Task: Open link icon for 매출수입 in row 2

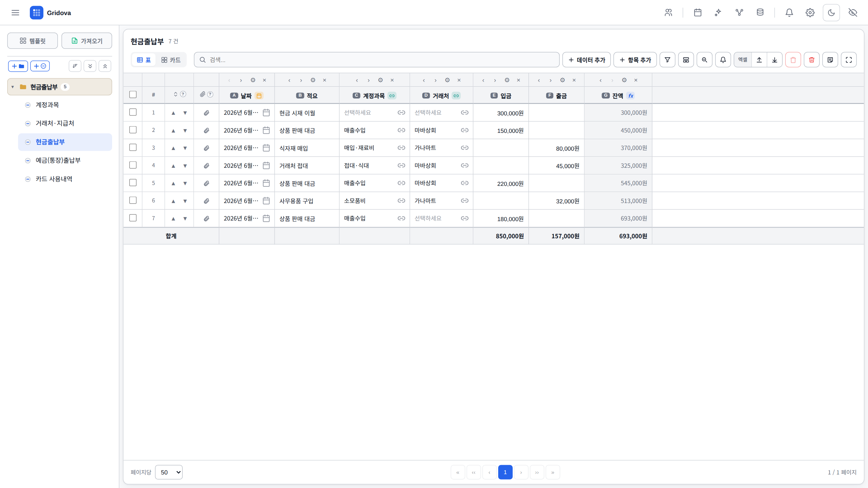Action: point(401,130)
